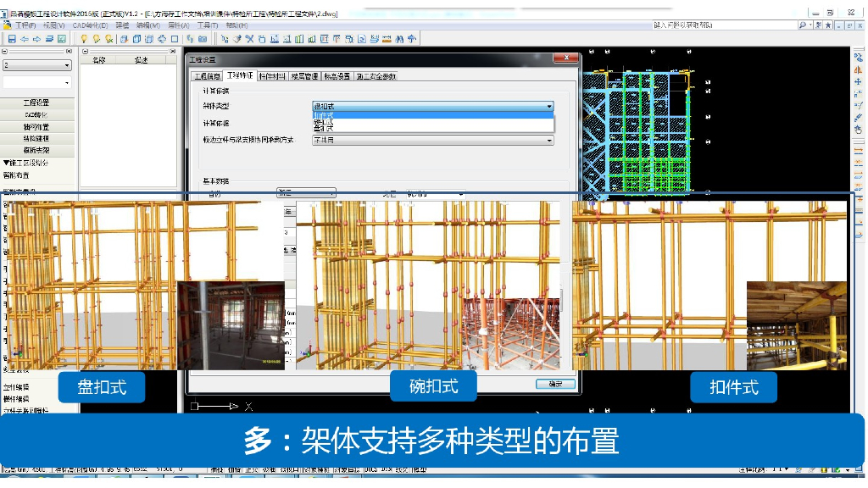Click the 结构建模 sidebar button
The height and width of the screenshot is (488, 868).
(x=36, y=139)
